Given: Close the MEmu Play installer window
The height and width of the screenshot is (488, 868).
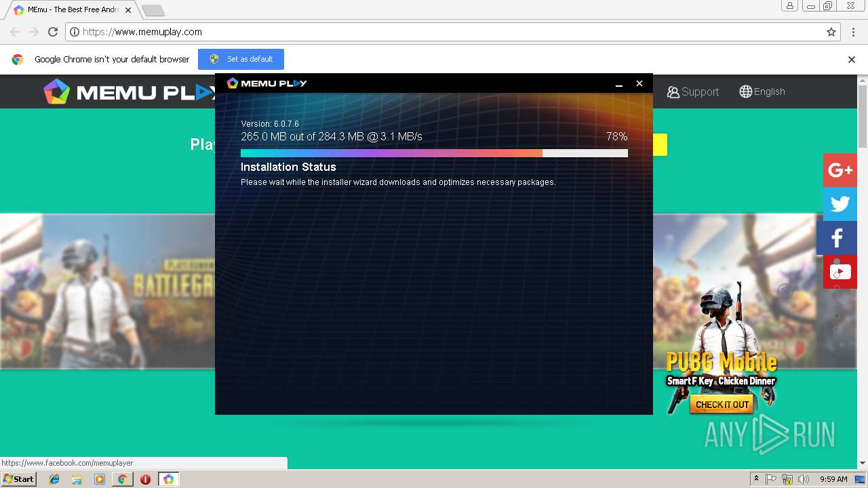Looking at the screenshot, I should 639,83.
